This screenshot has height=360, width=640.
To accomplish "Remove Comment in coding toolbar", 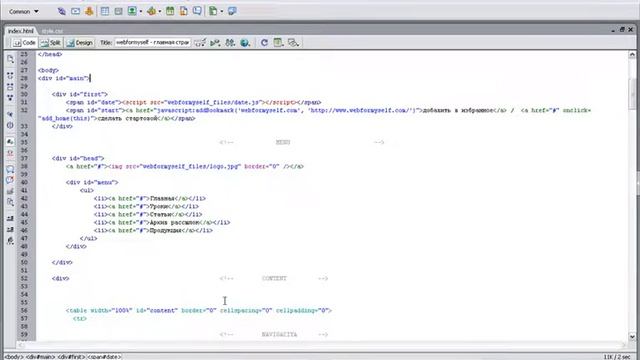I will tap(10, 180).
